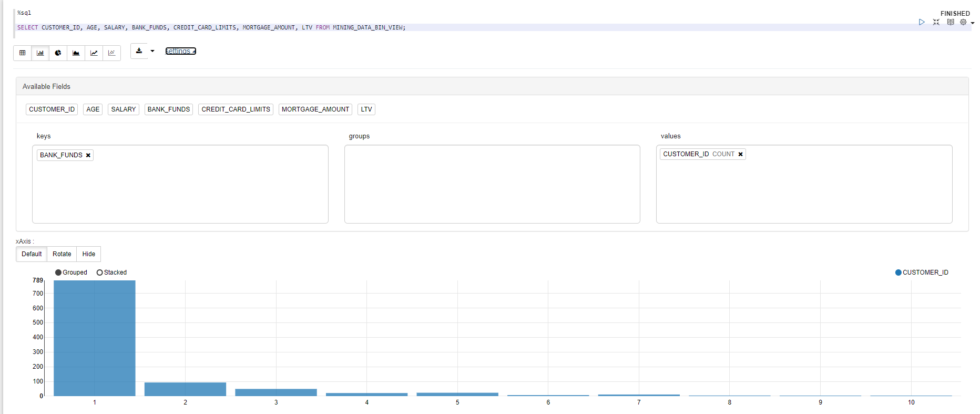Toggle paragraph output with book icon
980x414 pixels.
click(951, 22)
